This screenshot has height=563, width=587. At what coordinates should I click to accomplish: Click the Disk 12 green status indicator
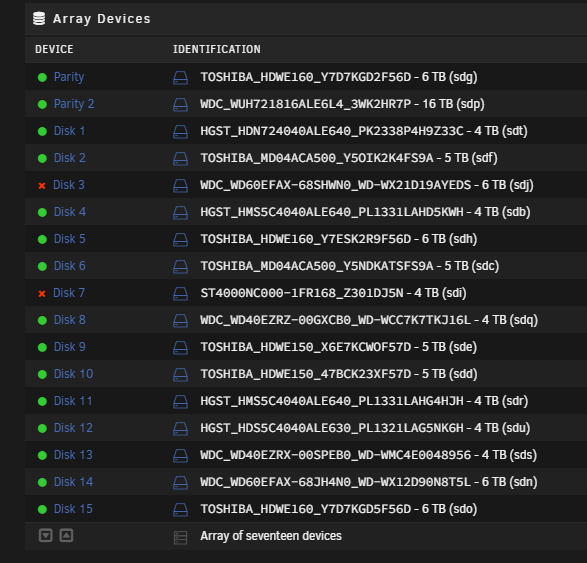(42, 428)
